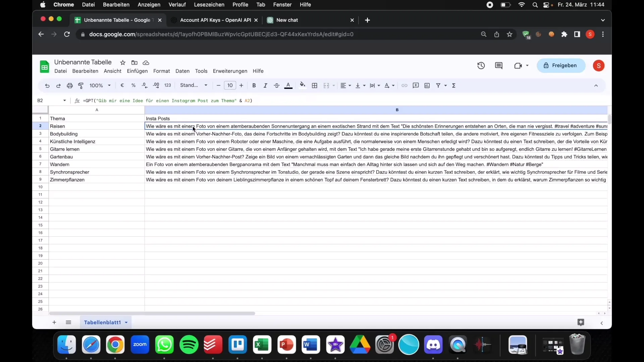The height and width of the screenshot is (362, 644).
Task: Open Explore panel star icon
Action: click(x=581, y=322)
